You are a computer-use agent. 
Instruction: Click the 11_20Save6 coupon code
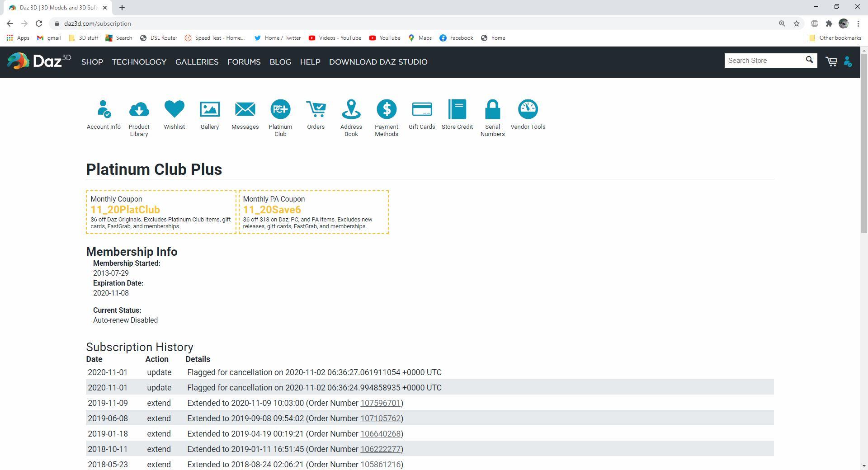pyautogui.click(x=272, y=210)
